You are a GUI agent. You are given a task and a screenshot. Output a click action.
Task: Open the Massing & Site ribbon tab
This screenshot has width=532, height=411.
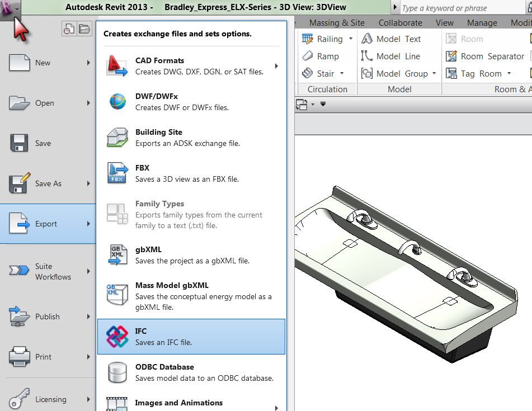pyautogui.click(x=337, y=23)
